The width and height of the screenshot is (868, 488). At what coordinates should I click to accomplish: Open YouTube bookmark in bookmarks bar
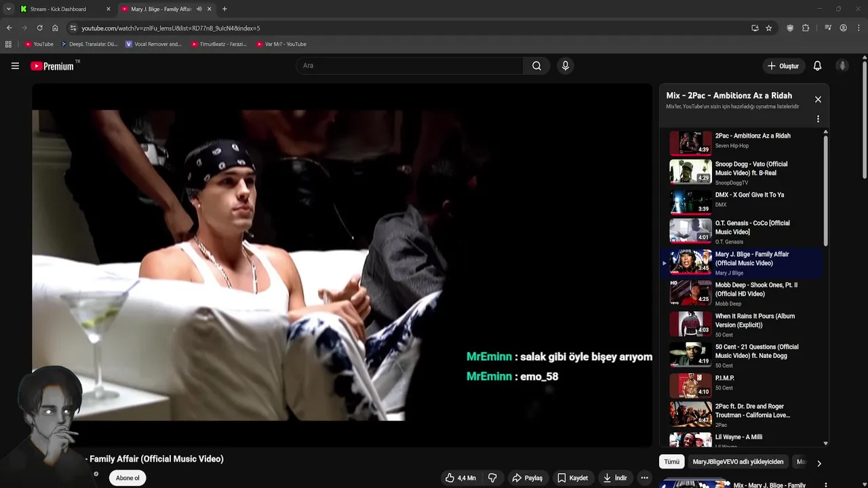(39, 44)
